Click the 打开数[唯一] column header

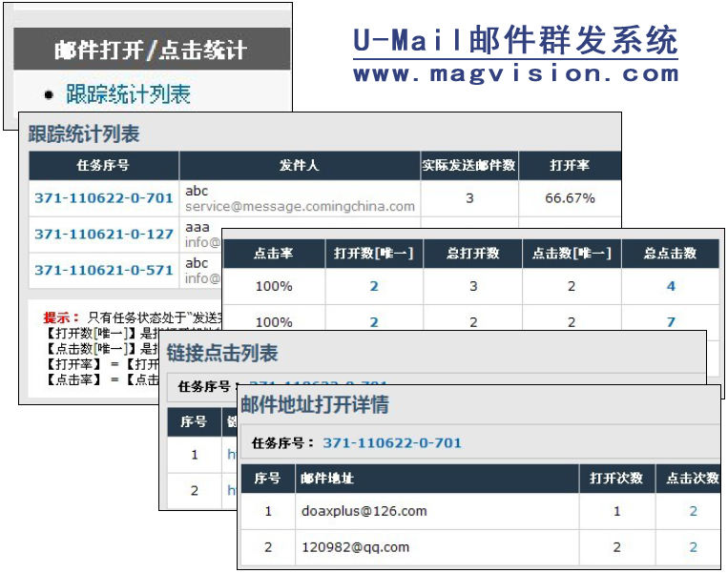tap(374, 254)
